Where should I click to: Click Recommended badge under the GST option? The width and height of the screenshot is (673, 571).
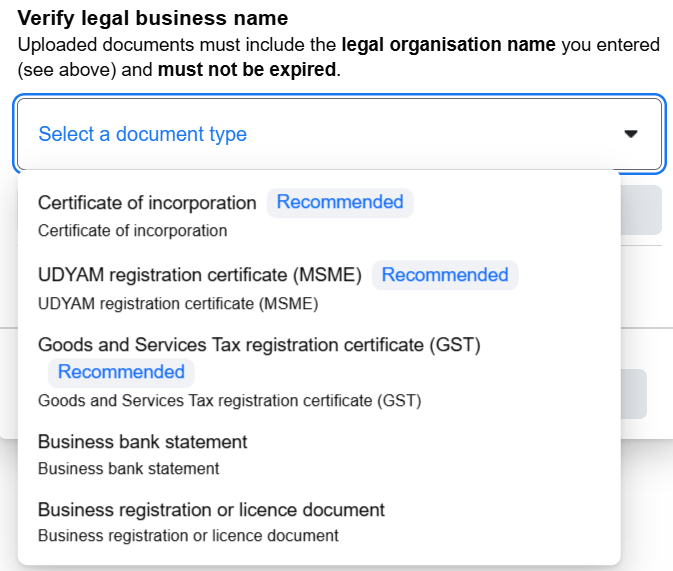(121, 372)
